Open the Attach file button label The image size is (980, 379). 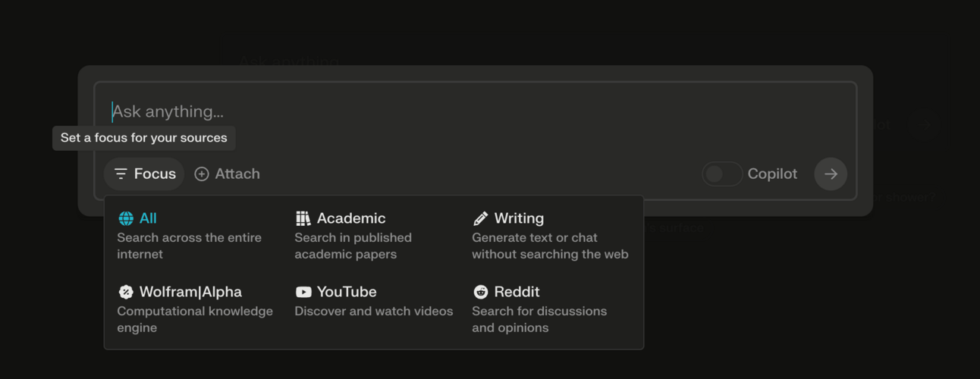237,174
